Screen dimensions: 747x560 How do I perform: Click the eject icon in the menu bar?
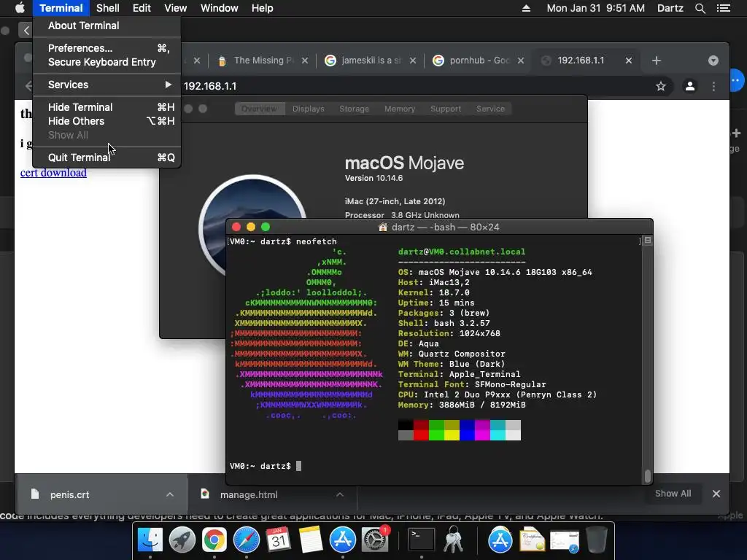click(526, 8)
